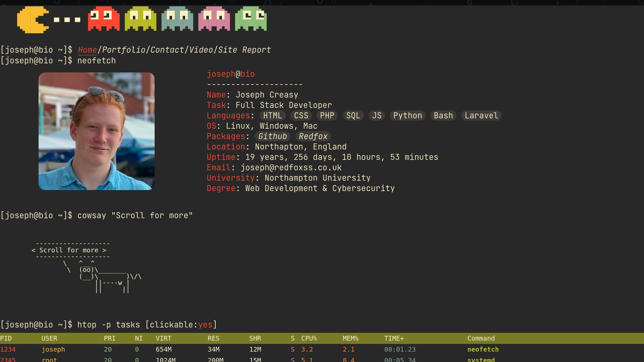
Task: Open the Contact page link
Action: pyautogui.click(x=167, y=50)
